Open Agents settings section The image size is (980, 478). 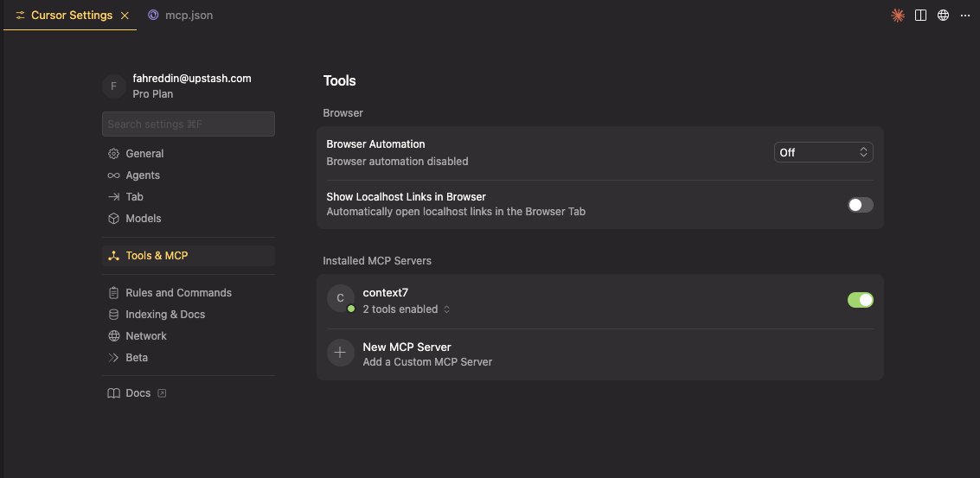188,175
